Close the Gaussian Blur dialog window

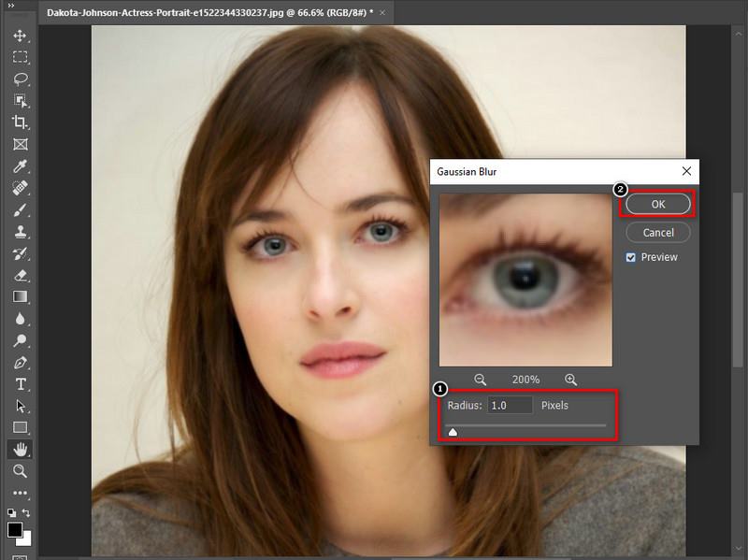pos(686,171)
